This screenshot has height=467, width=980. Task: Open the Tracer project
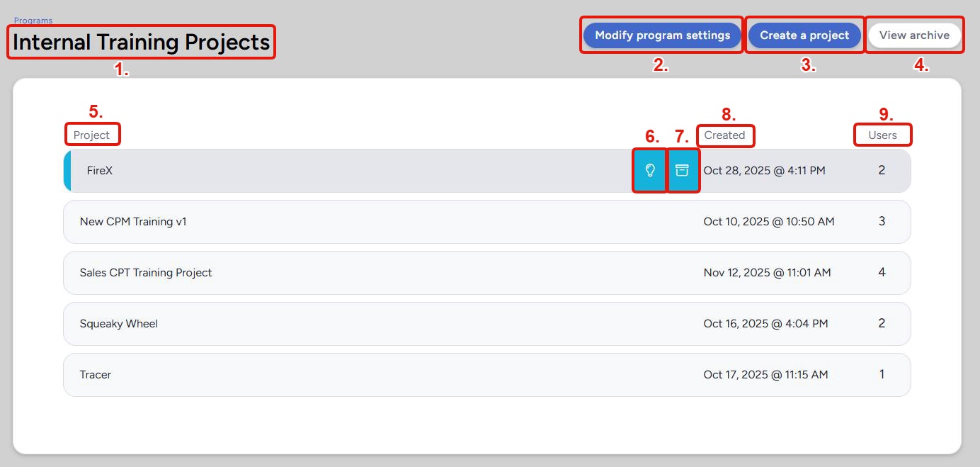(x=96, y=375)
